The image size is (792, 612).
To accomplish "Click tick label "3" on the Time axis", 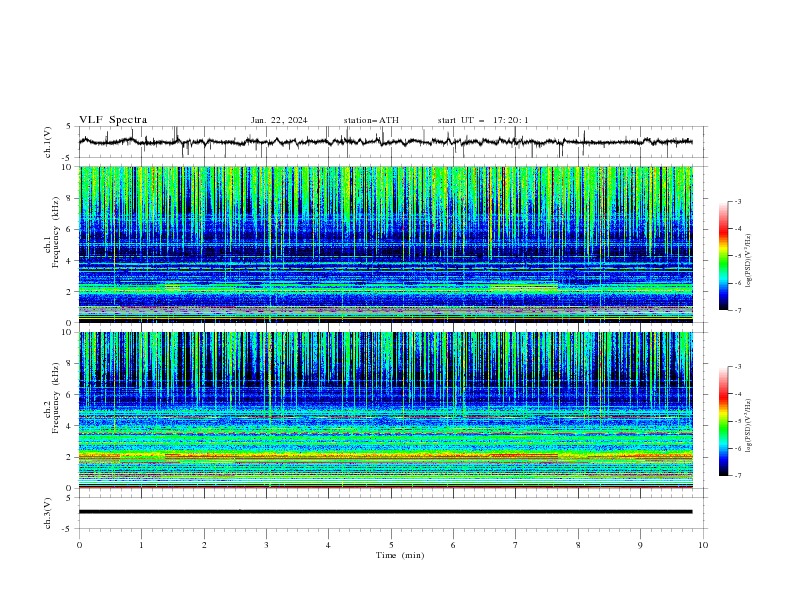I will click(x=266, y=545).
